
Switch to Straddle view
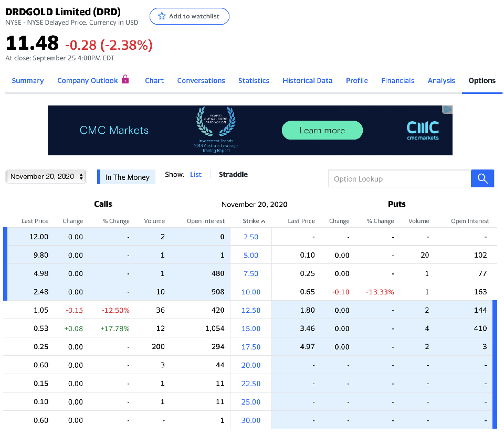[233, 175]
